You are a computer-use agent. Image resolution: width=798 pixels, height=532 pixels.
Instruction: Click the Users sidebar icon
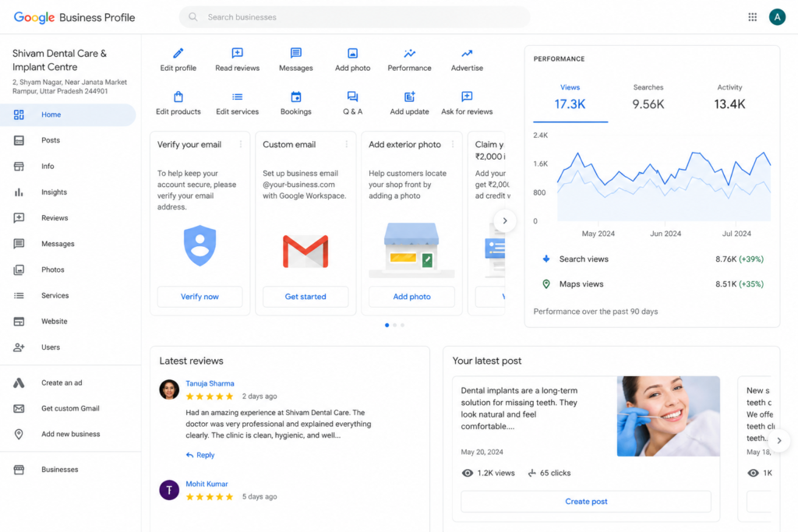click(19, 347)
